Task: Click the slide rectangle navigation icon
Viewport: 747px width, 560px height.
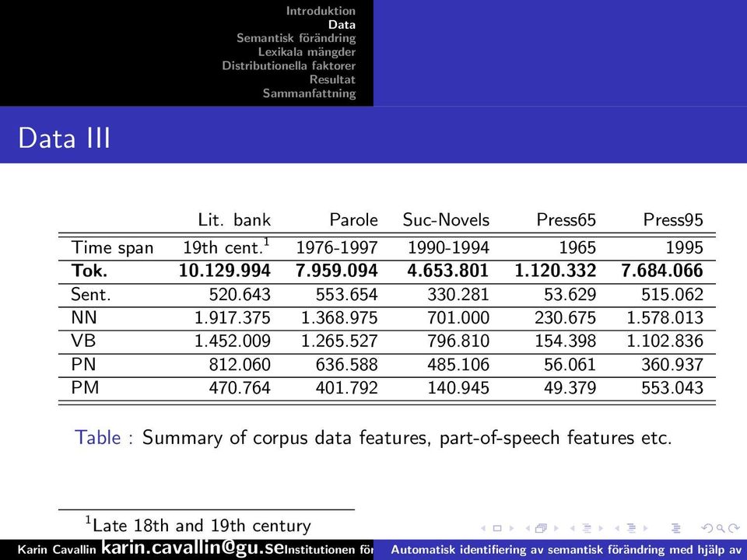Action: pos(497,528)
